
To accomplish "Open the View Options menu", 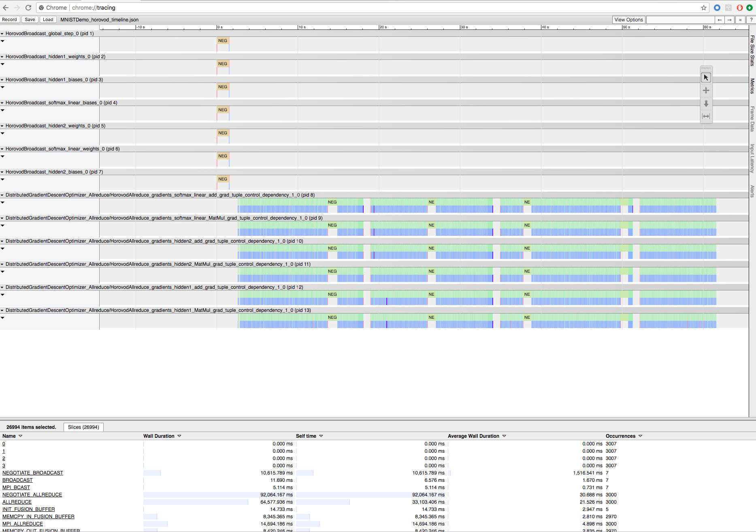I will (628, 20).
